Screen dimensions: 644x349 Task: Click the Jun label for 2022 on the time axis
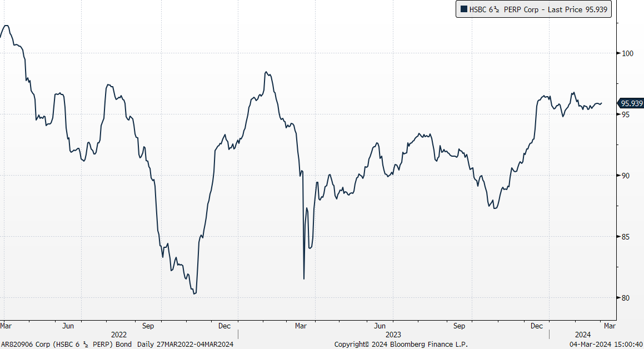(x=68, y=326)
